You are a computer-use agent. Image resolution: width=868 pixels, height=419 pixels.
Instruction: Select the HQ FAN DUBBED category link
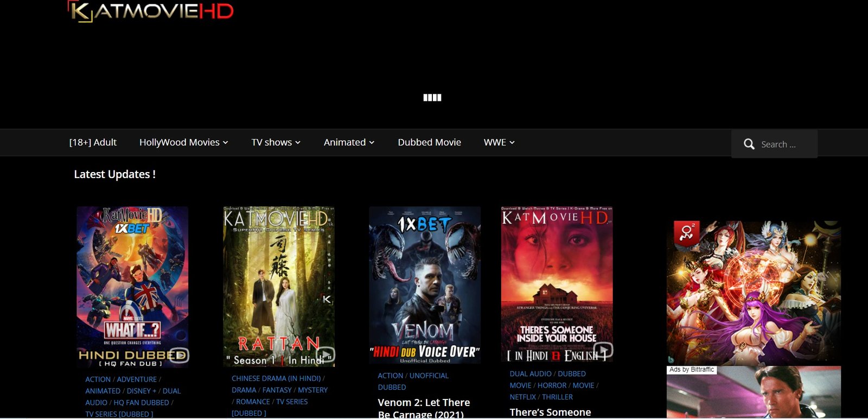point(141,403)
